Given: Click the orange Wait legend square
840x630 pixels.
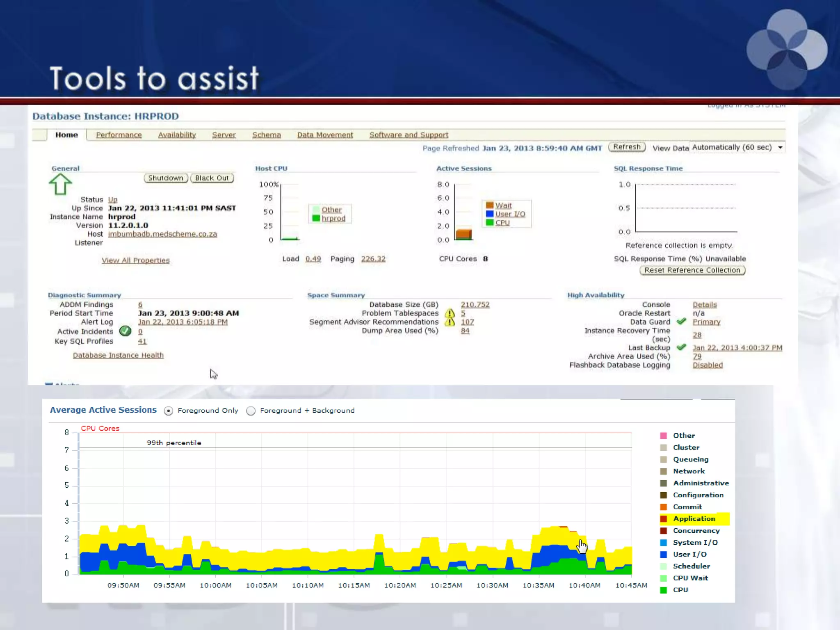Looking at the screenshot, I should (x=489, y=205).
